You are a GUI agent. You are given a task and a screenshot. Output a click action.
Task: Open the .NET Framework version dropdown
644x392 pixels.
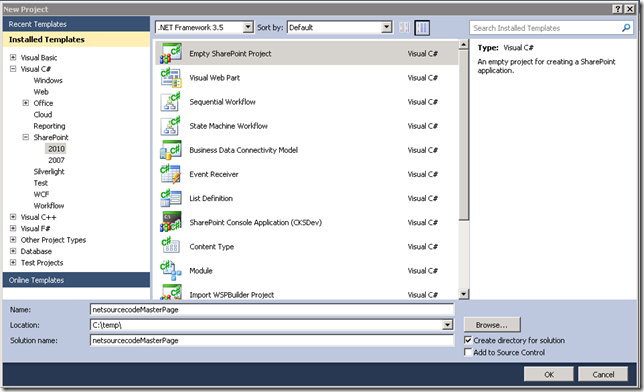pos(248,28)
